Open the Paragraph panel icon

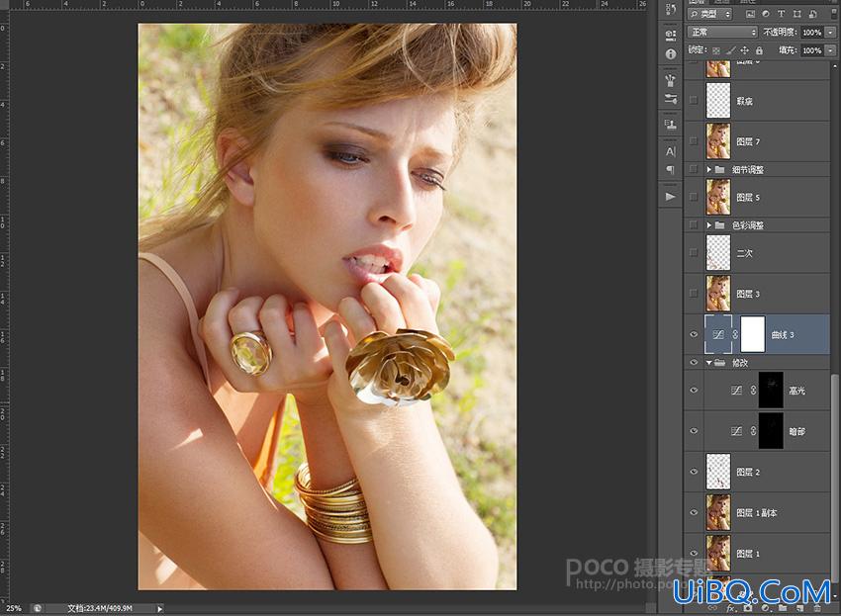(x=671, y=170)
